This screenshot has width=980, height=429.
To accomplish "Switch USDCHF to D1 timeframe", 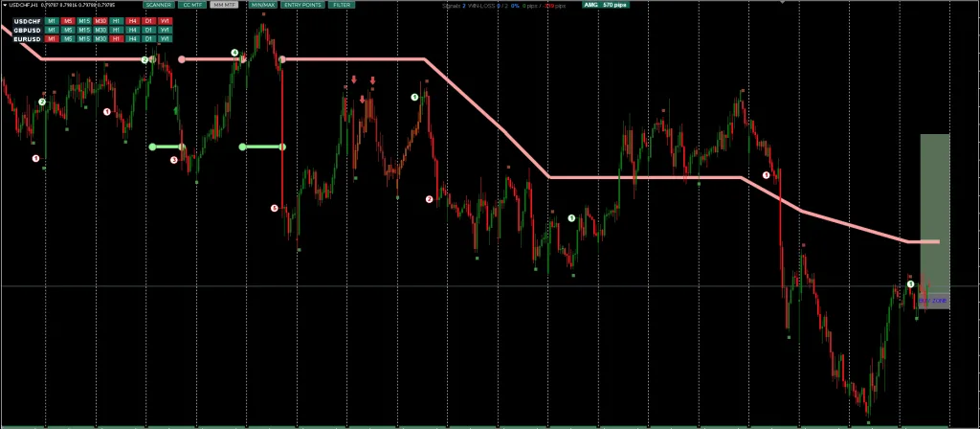I will (148, 21).
